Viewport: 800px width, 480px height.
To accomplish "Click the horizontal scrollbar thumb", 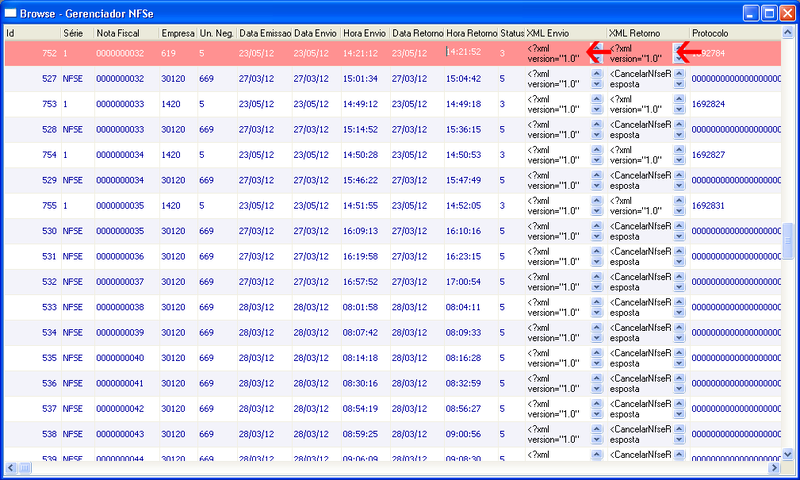I will coord(24,467).
